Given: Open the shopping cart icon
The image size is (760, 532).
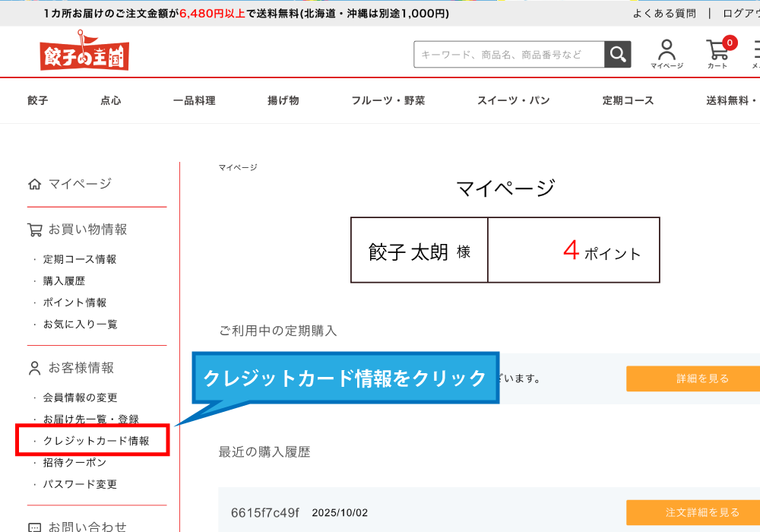Looking at the screenshot, I should coord(717,53).
